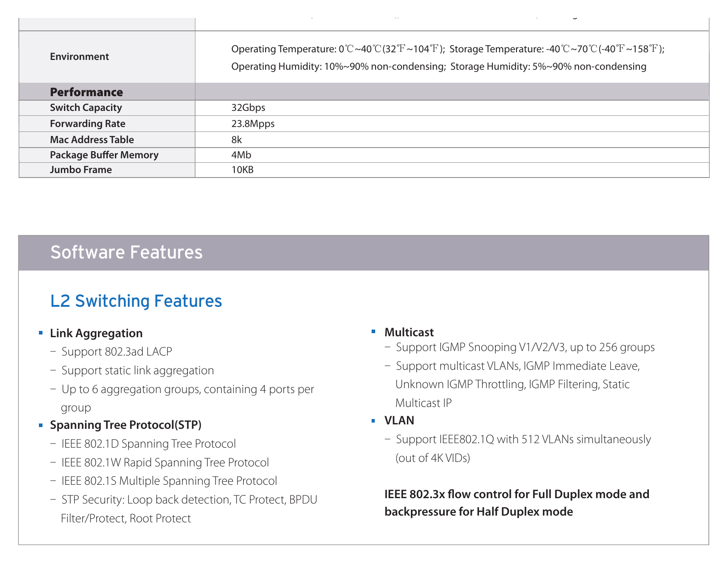Select the L2 Switching Features heading
The image size is (728, 563).
(x=136, y=301)
